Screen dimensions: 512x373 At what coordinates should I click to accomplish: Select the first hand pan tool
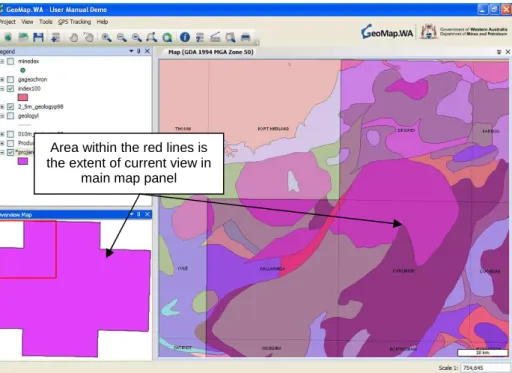pyautogui.click(x=73, y=37)
